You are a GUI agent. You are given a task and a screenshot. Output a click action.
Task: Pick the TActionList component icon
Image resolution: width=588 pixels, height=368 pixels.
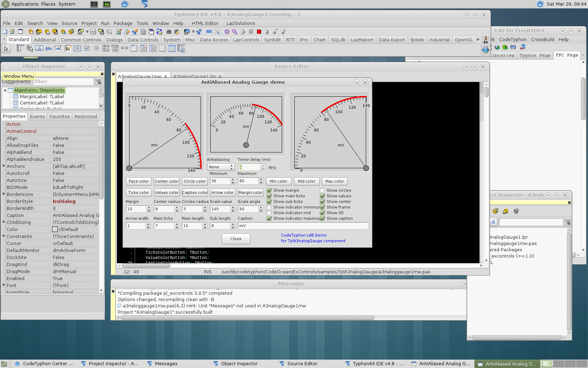181,48
